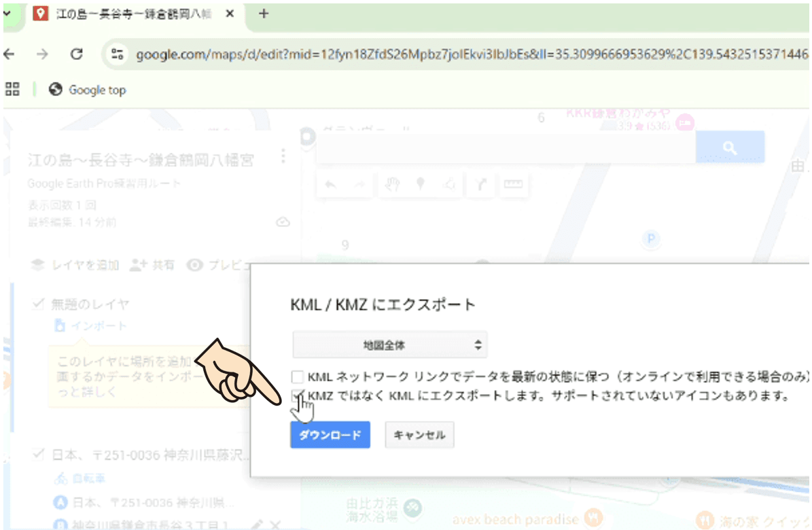Click the ダウンロード button

click(x=330, y=435)
